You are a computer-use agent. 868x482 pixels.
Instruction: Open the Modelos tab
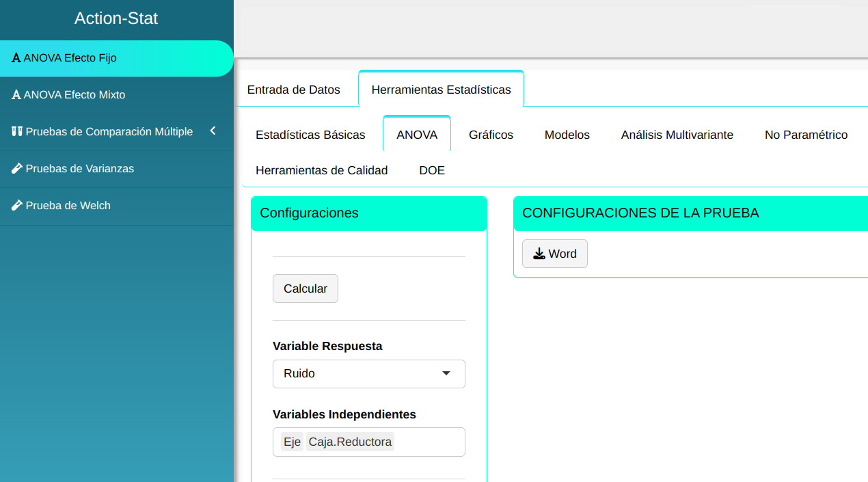pos(567,135)
